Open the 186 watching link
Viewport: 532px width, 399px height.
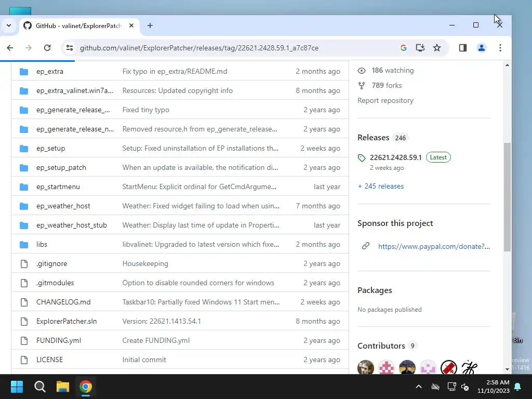pyautogui.click(x=393, y=70)
